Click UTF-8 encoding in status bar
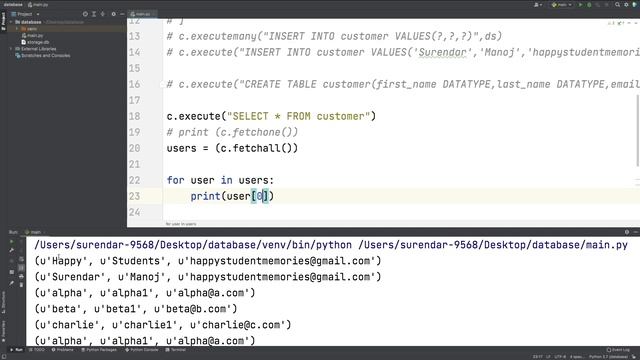640x360 pixels. tap(560, 357)
